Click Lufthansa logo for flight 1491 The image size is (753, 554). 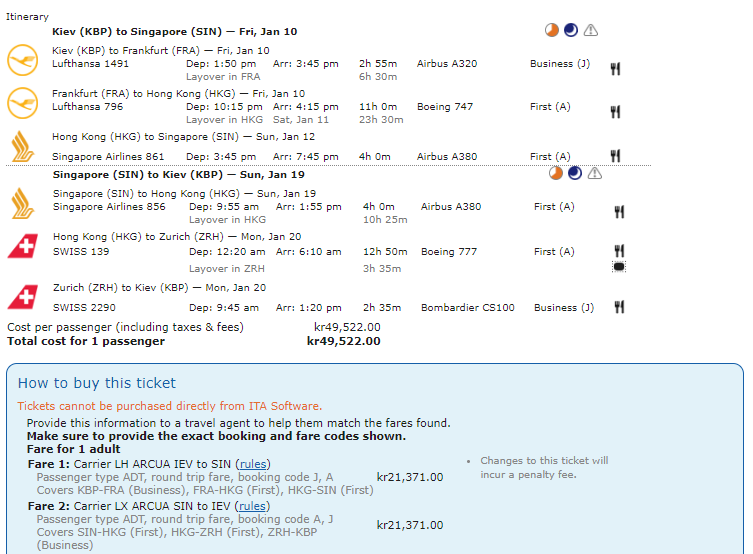coord(21,58)
